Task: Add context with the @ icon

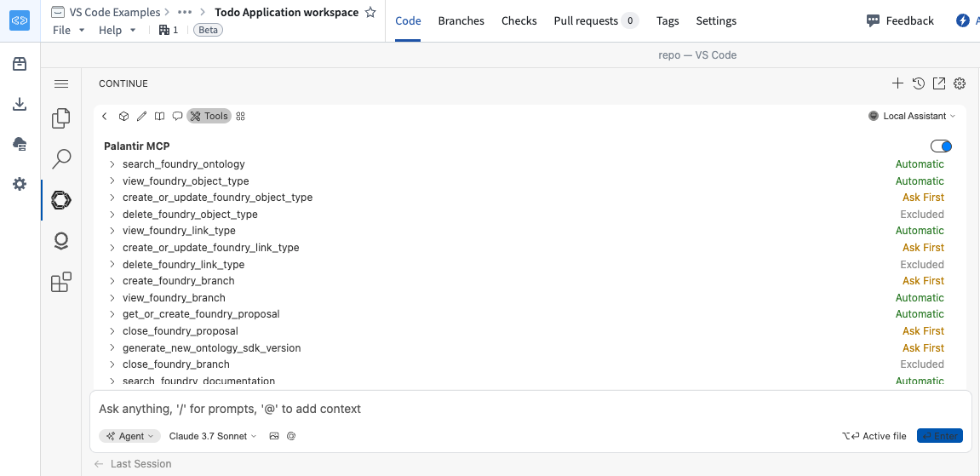Action: (290, 436)
